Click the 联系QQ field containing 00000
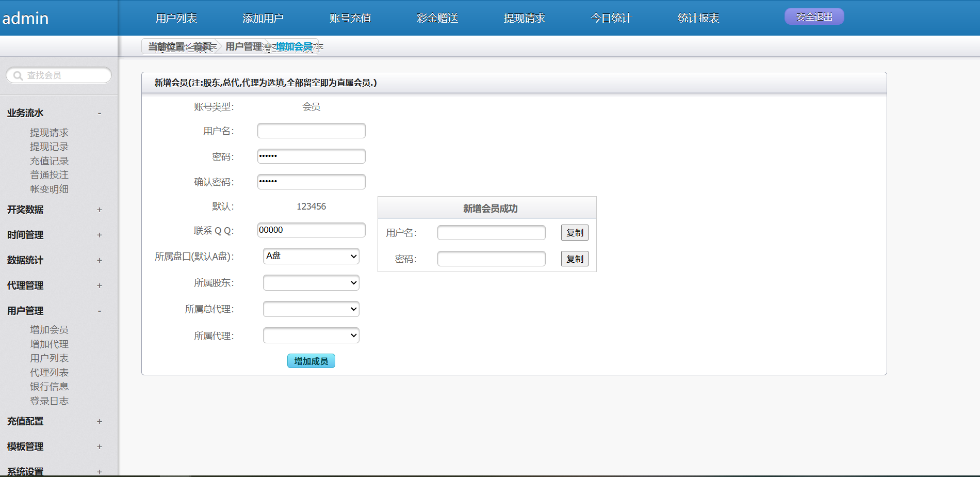This screenshot has height=477, width=980. [311, 230]
